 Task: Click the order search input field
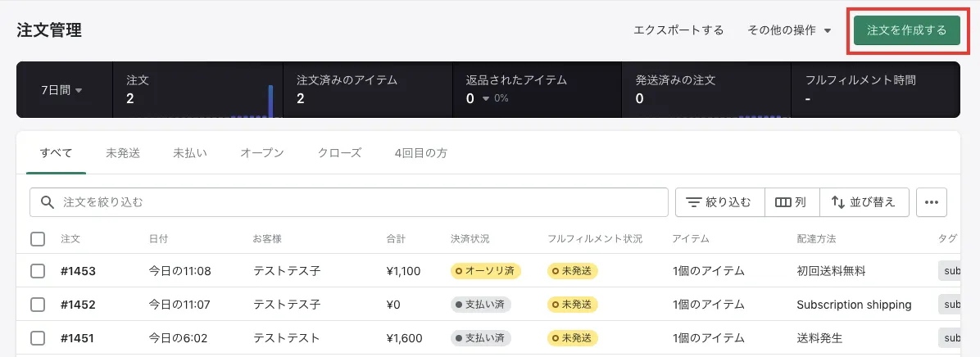tap(361, 202)
